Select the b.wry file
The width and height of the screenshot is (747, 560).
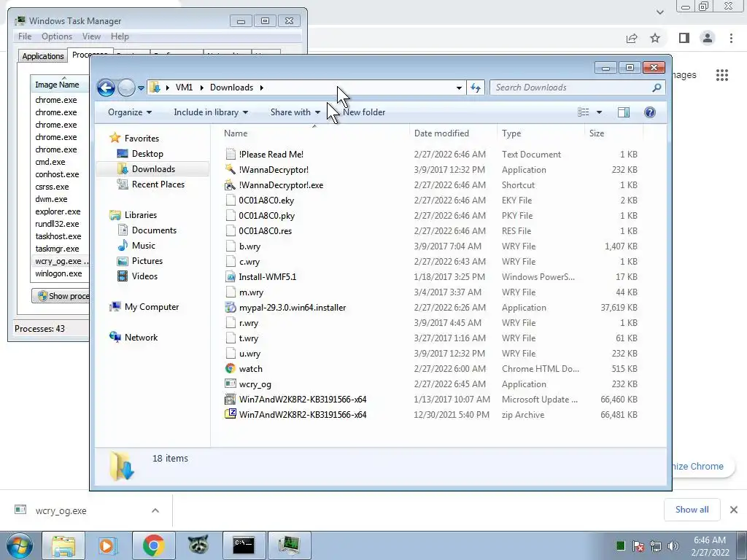tap(249, 246)
